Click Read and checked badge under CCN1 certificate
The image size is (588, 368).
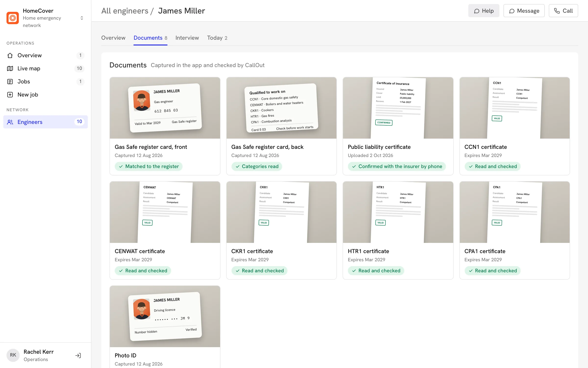point(492,166)
